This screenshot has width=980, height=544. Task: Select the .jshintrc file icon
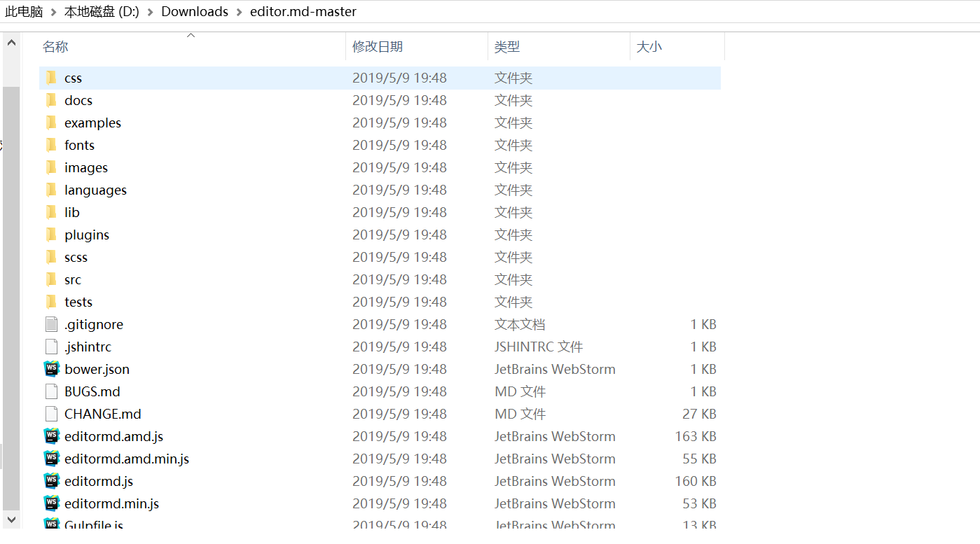[x=51, y=347]
